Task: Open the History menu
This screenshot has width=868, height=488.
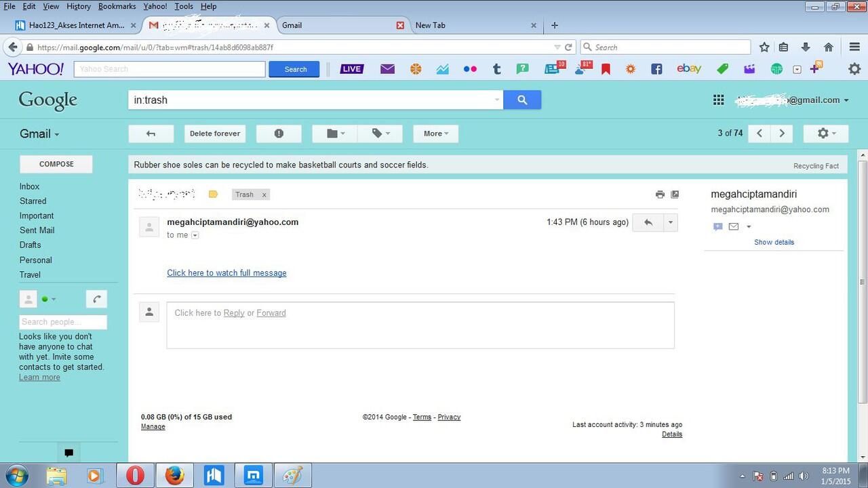Action: pos(79,6)
